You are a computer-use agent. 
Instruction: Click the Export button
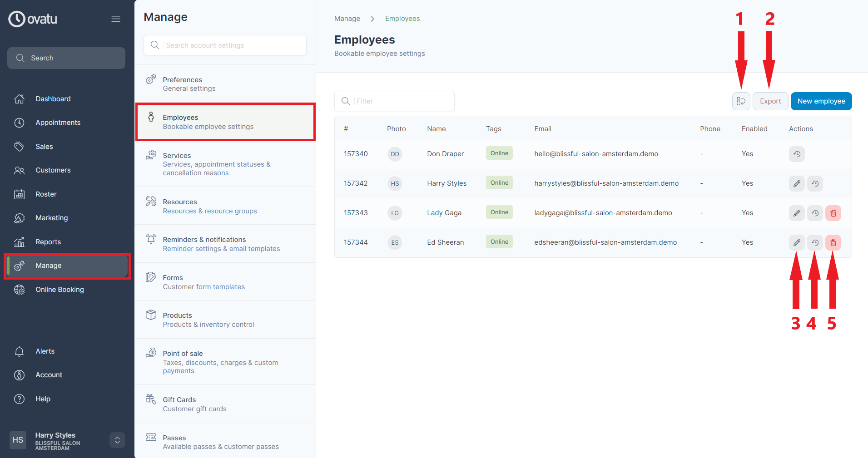click(770, 101)
